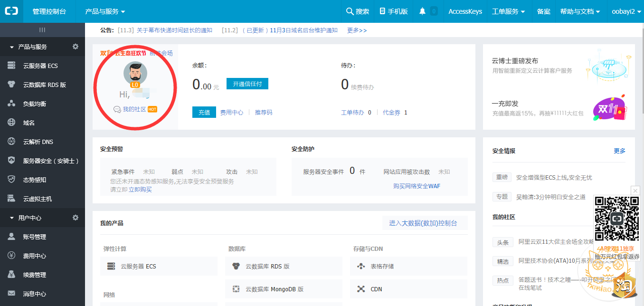
Task: Open the 手机版 mobile version icon
Action: point(383,11)
